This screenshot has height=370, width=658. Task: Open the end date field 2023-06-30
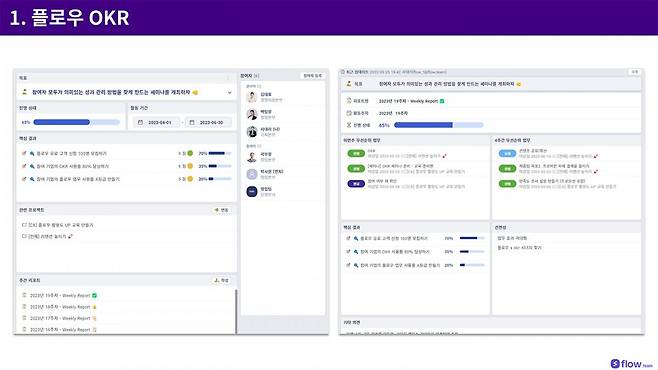pyautogui.click(x=208, y=122)
